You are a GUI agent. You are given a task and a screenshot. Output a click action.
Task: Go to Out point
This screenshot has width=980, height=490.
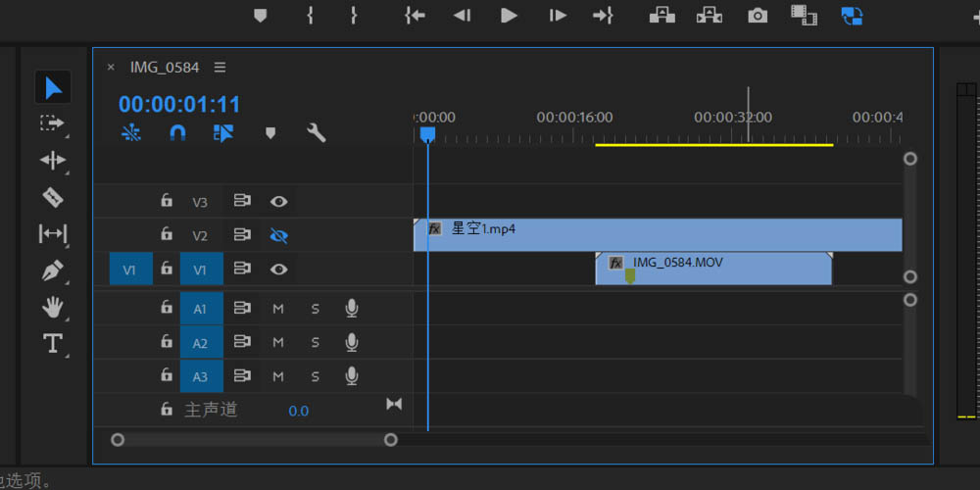click(603, 16)
